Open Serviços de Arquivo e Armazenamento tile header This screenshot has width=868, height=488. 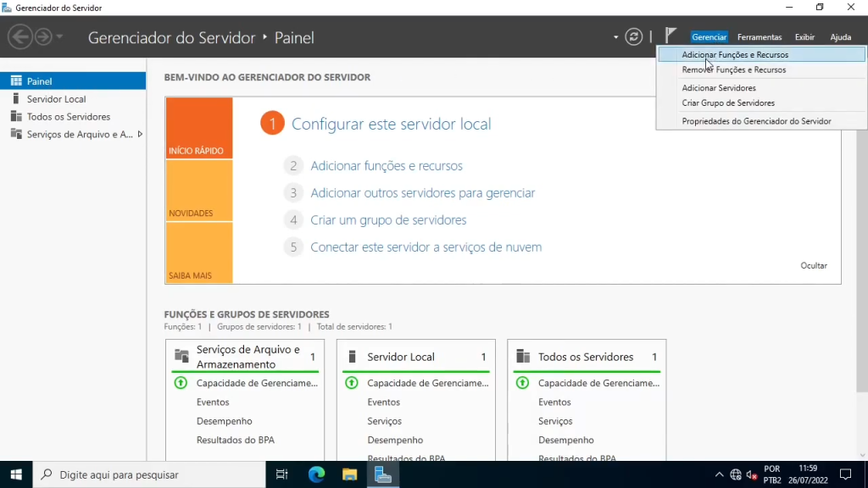245,357
